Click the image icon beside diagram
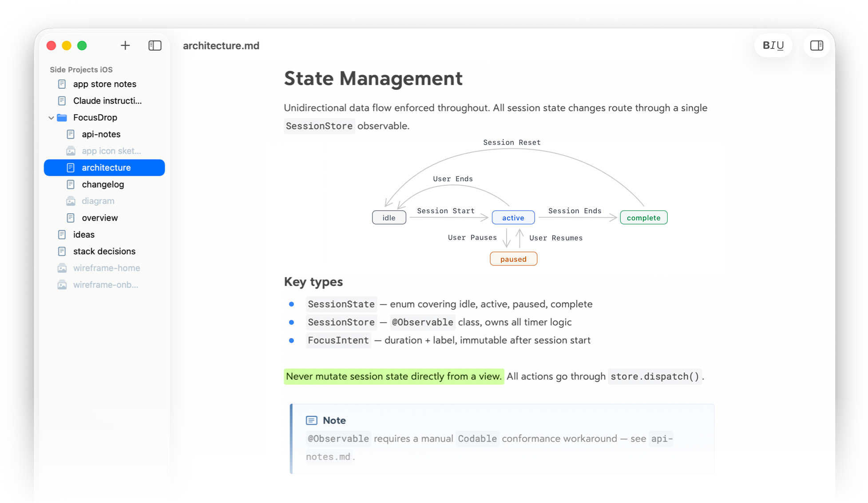This screenshot has height=503, width=868. point(71,201)
